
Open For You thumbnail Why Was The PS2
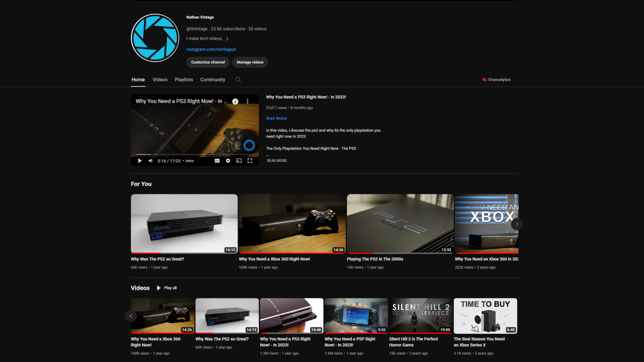(184, 224)
